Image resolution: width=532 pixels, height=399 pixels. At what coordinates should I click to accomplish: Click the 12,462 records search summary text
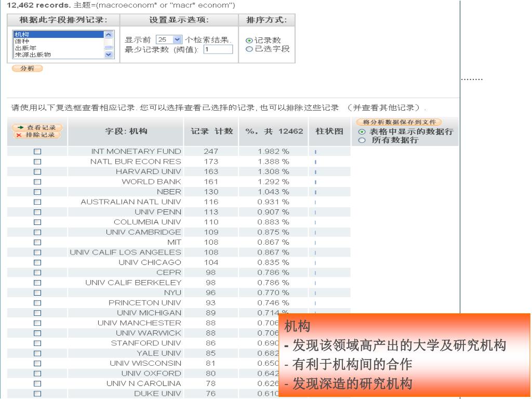[x=121, y=5]
